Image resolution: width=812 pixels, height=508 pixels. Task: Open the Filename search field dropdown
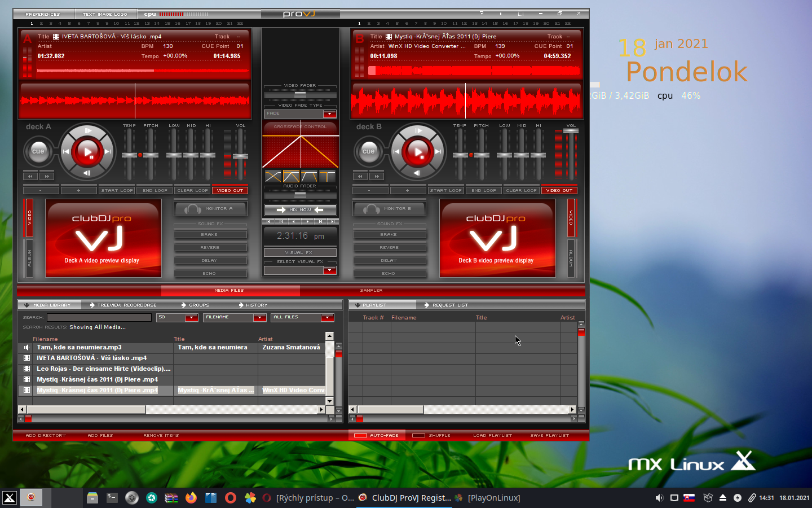(x=259, y=317)
